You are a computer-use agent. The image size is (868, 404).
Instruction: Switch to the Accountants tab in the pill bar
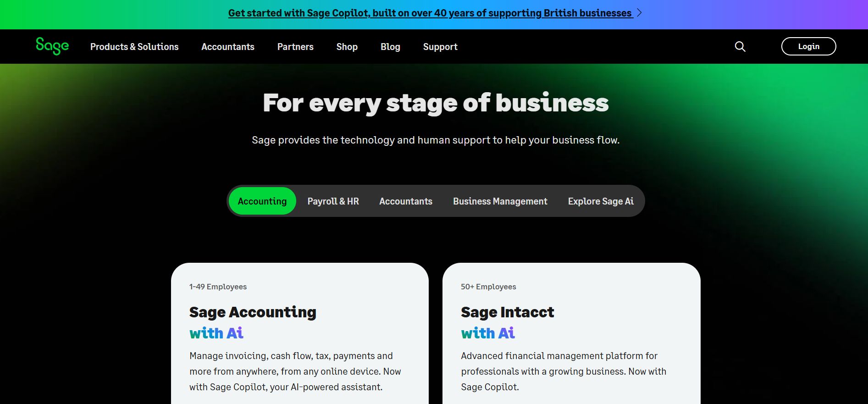click(x=405, y=201)
